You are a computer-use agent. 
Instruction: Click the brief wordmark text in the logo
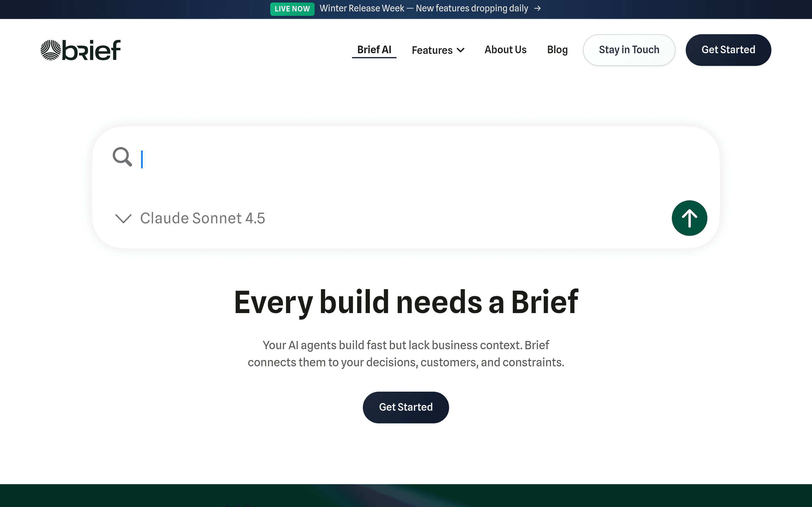91,50
